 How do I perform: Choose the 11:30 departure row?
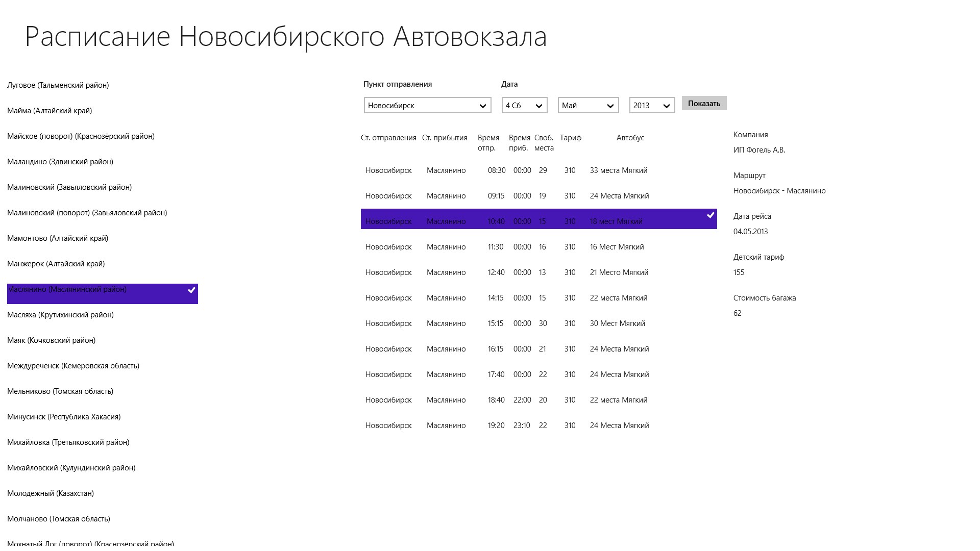click(538, 247)
